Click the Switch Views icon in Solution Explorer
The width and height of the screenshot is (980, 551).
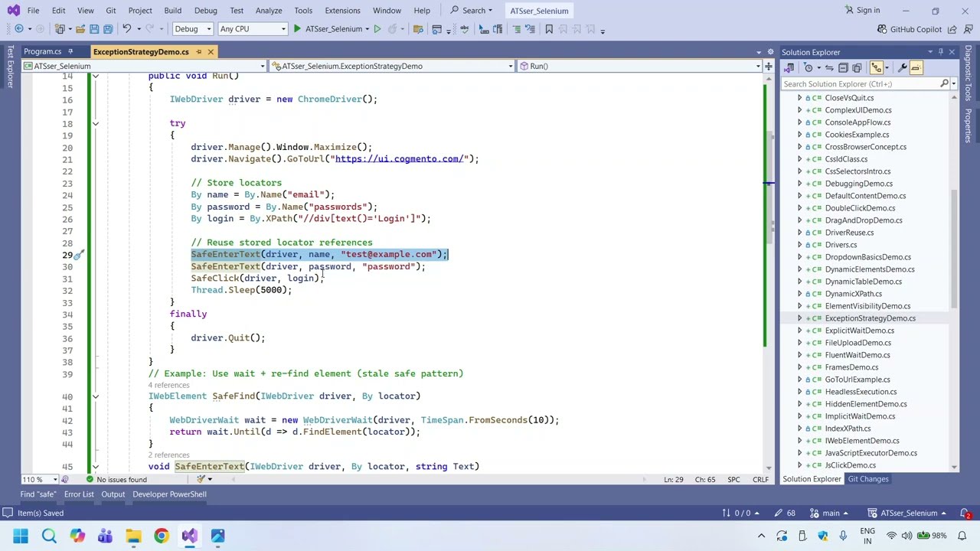(x=789, y=68)
